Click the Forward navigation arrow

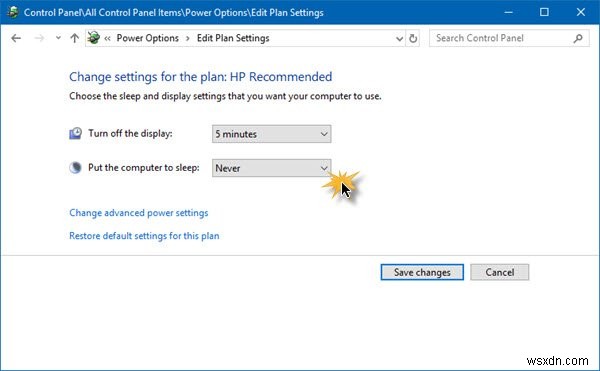39,38
